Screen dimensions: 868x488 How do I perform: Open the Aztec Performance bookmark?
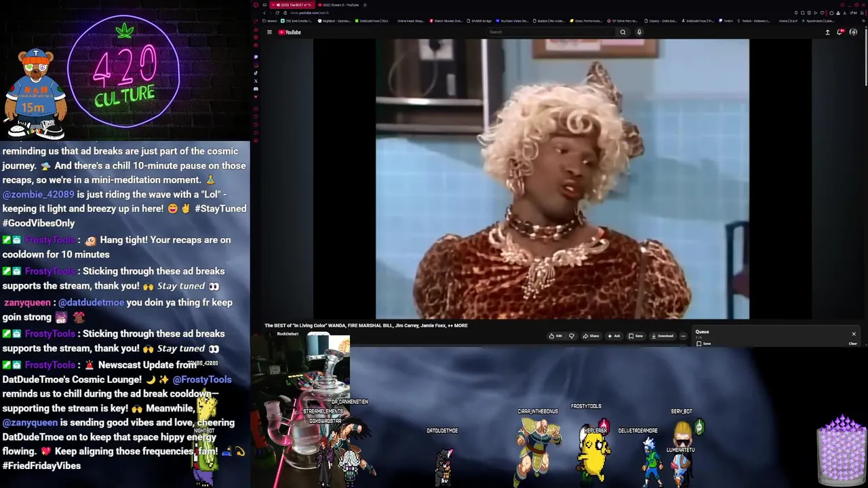tap(587, 21)
